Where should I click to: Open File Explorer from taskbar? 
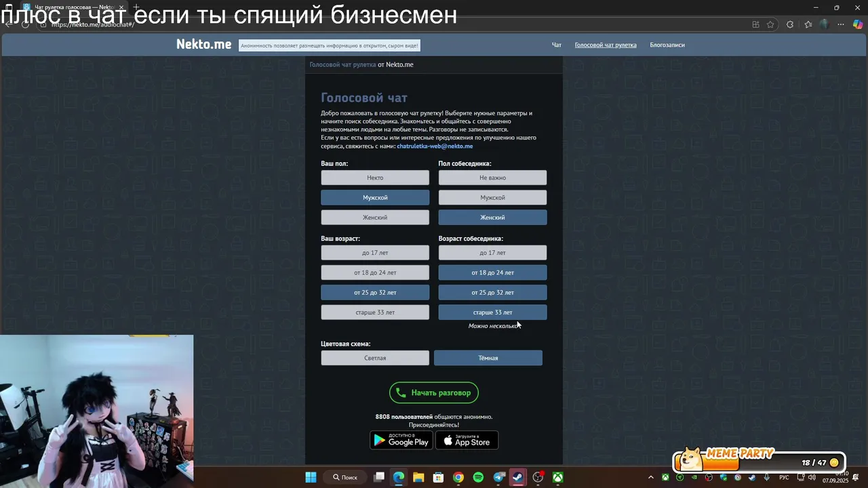pyautogui.click(x=418, y=477)
